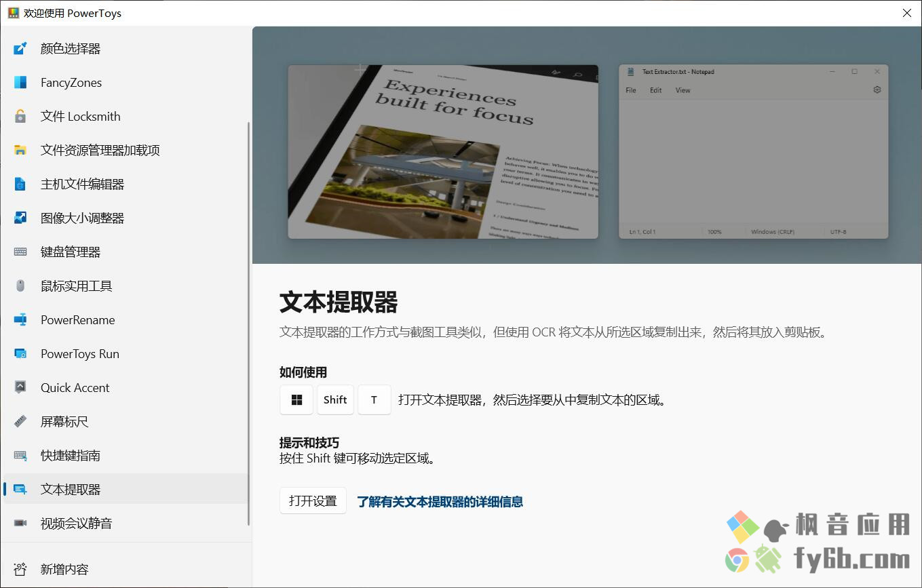Click the 打开设置 button
922x588 pixels.
[313, 501]
